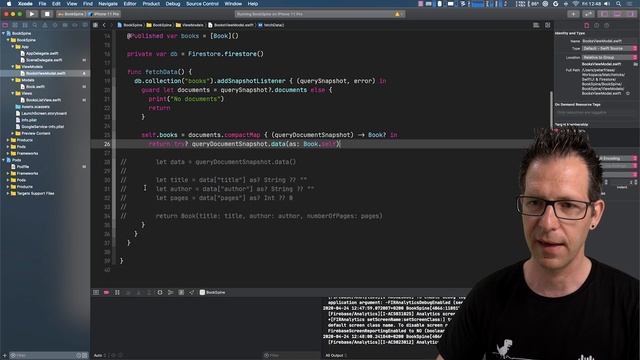Screen dimensions: 640x360
Task: Click the Stop button in Xcode toolbar
Action: pos(47,14)
